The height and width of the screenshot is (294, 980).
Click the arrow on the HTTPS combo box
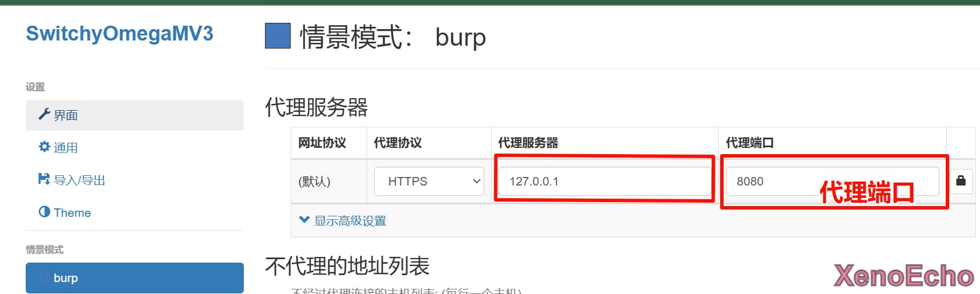[x=476, y=181]
